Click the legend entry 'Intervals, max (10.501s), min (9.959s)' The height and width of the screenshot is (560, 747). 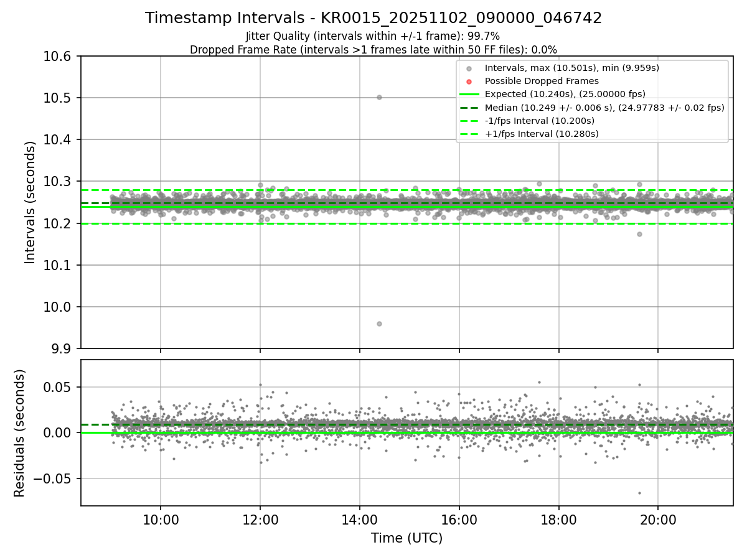(571, 68)
